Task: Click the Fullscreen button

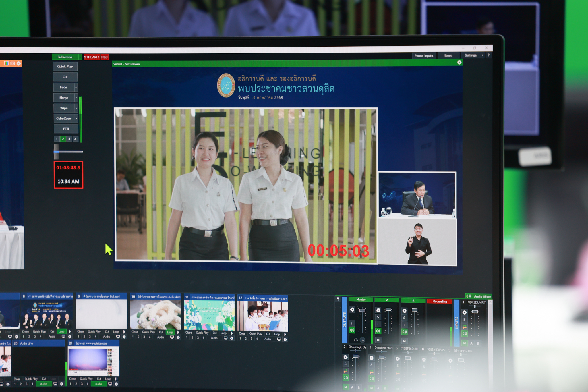Action: click(x=65, y=57)
